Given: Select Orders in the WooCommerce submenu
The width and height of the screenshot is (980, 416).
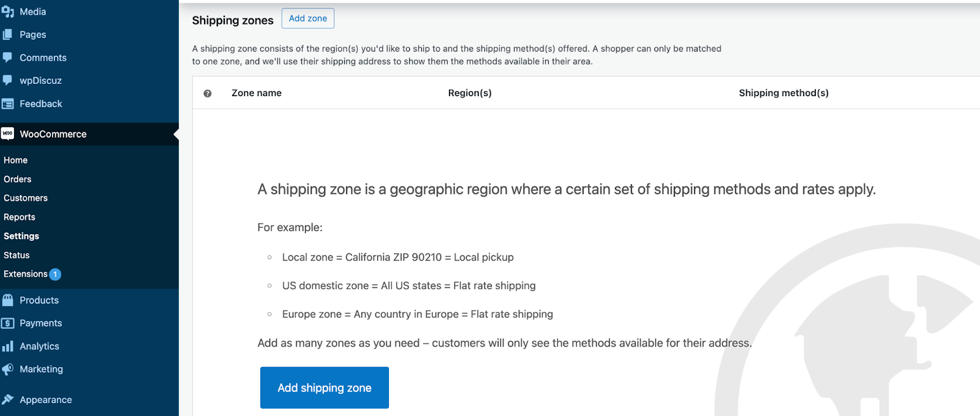Looking at the screenshot, I should (17, 179).
